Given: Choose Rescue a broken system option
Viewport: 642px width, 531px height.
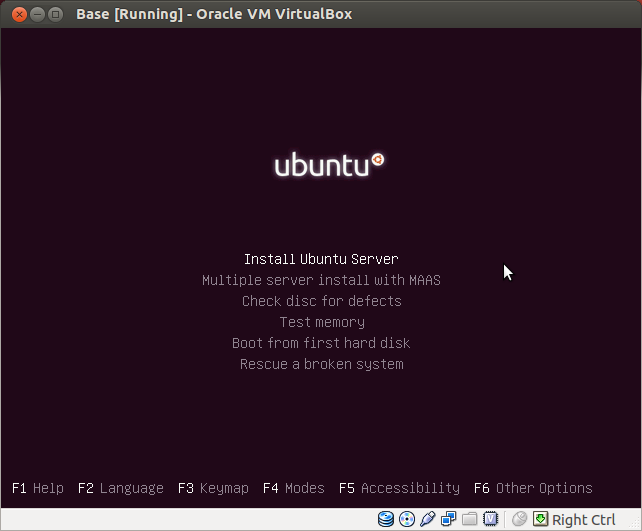Looking at the screenshot, I should tap(321, 364).
